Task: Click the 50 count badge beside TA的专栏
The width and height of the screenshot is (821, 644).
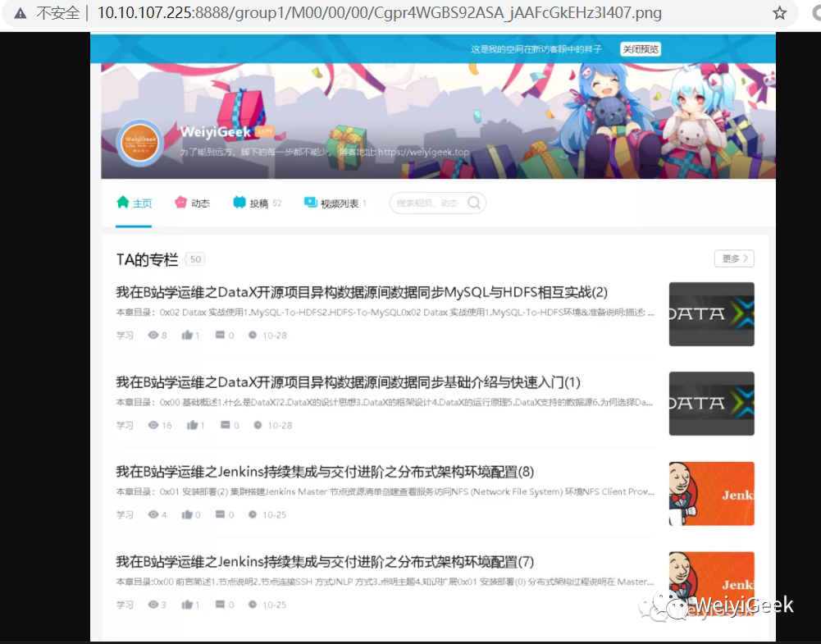Action: tap(195, 259)
